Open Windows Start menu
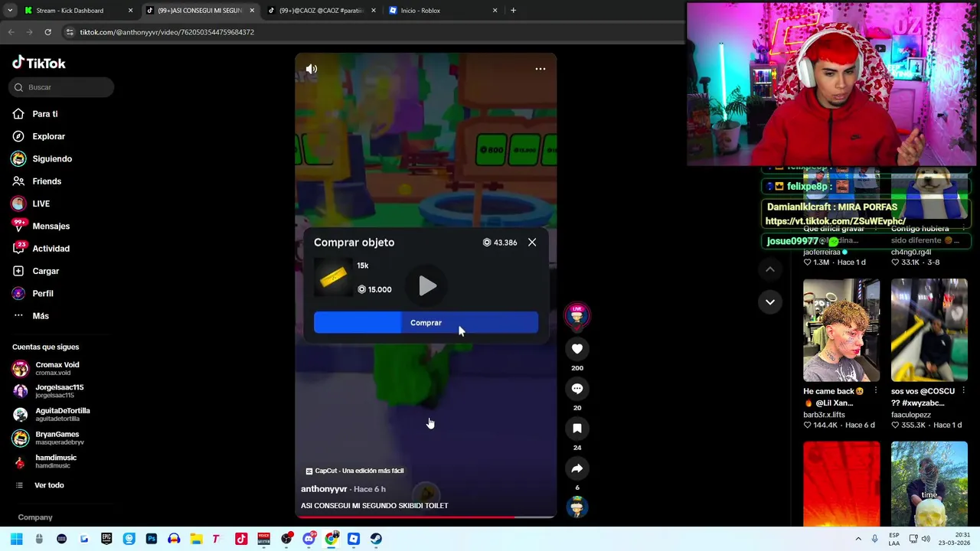 [x=16, y=539]
